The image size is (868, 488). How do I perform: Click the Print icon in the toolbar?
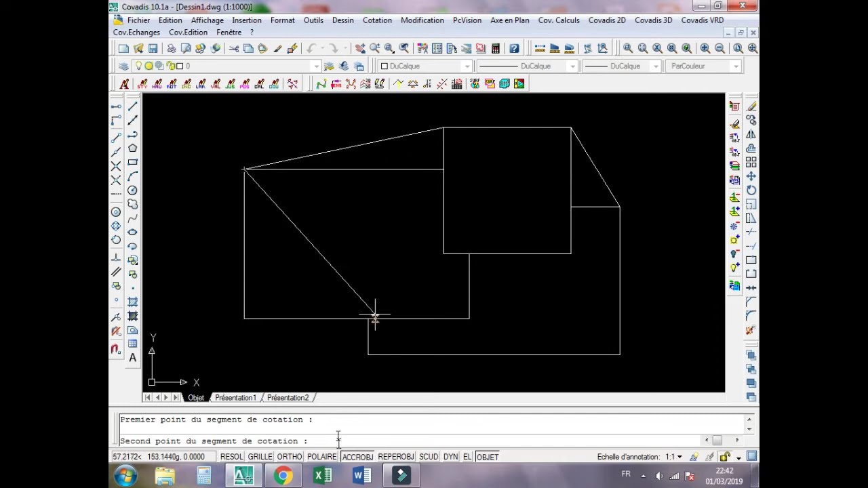(x=172, y=48)
